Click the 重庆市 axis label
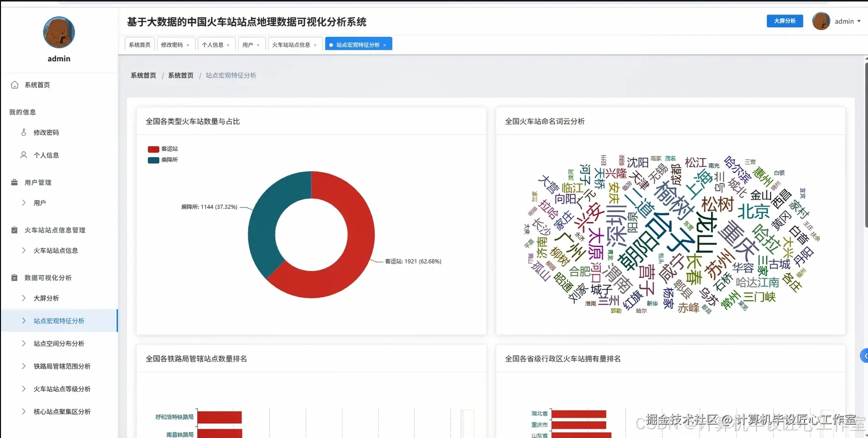 (x=540, y=425)
